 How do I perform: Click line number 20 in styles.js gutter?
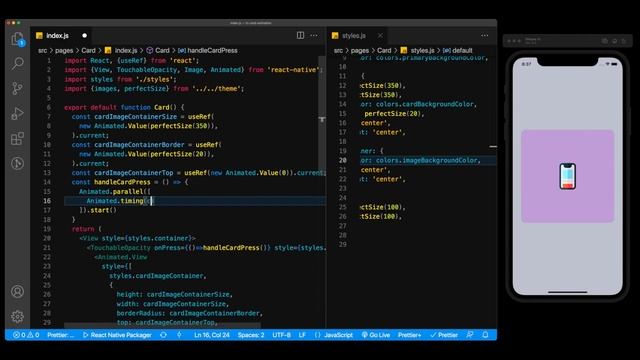click(x=342, y=160)
